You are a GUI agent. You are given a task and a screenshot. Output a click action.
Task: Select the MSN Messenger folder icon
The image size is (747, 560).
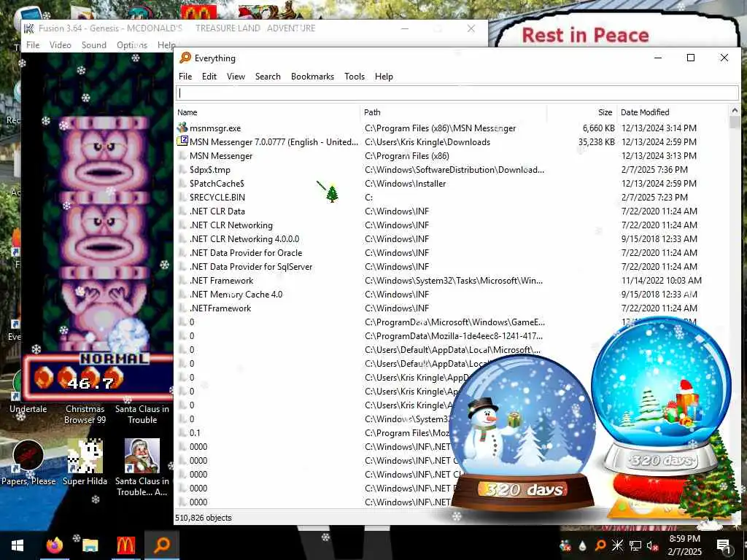pos(182,156)
